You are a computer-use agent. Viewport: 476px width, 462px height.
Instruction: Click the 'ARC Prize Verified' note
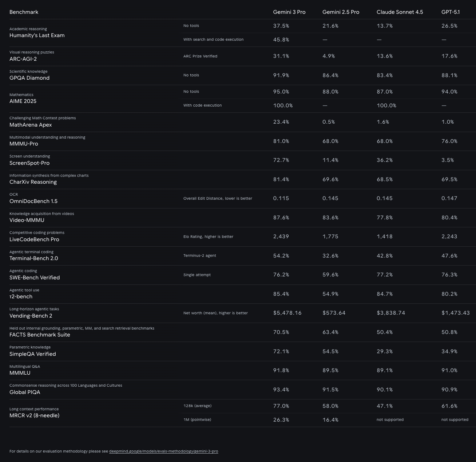[200, 56]
